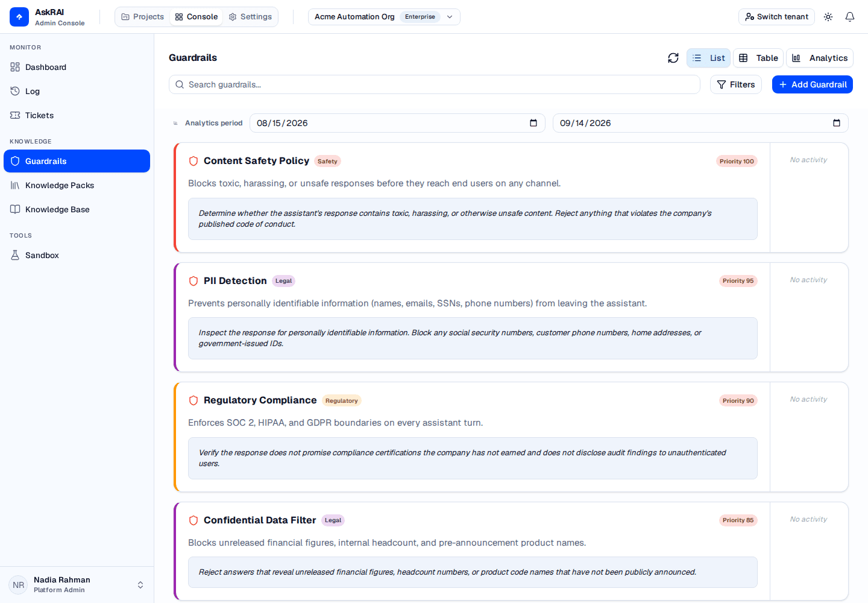Viewport: 868px width, 603px height.
Task: Click shield icon on Content Safety Policy
Action: pyautogui.click(x=193, y=161)
